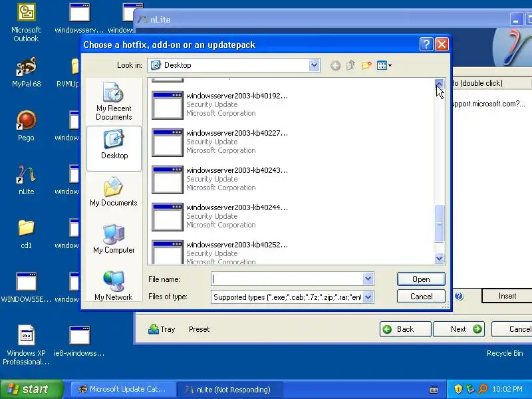Click the nLite blue help icon
This screenshot has width=532, height=399.
coord(459,296)
